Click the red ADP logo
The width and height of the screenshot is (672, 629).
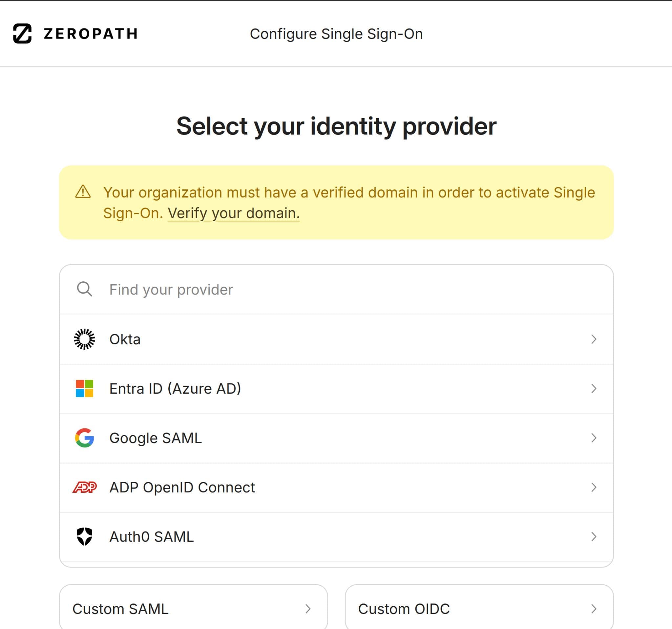coord(85,487)
